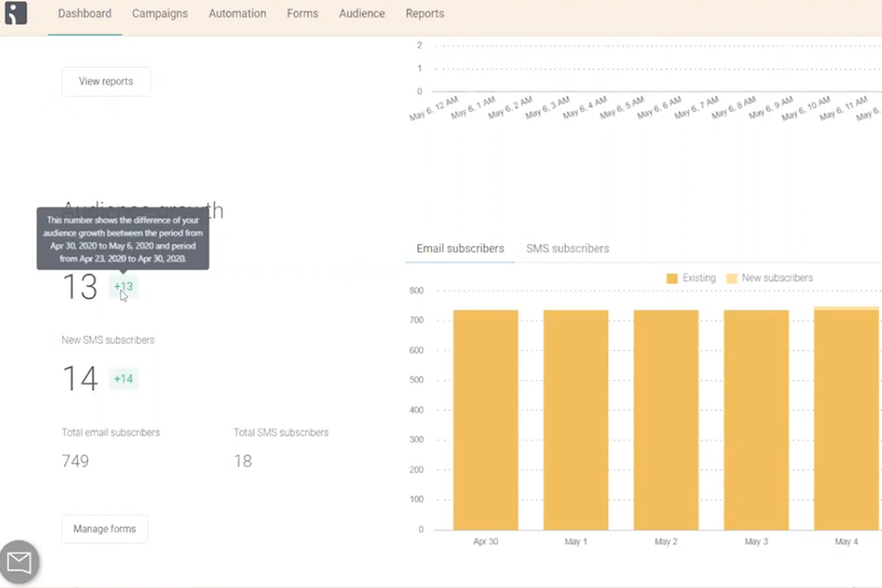
Task: Click the May 2 chart bar
Action: pos(666,420)
